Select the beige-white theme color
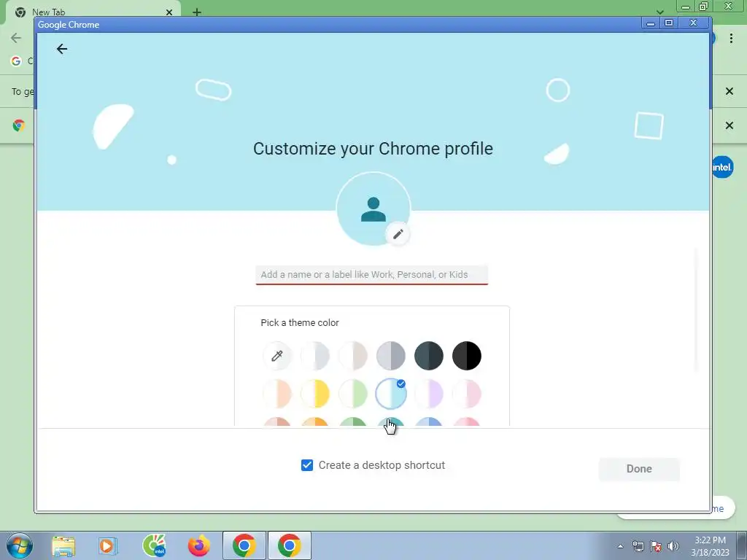The height and width of the screenshot is (560, 747). coord(353,356)
